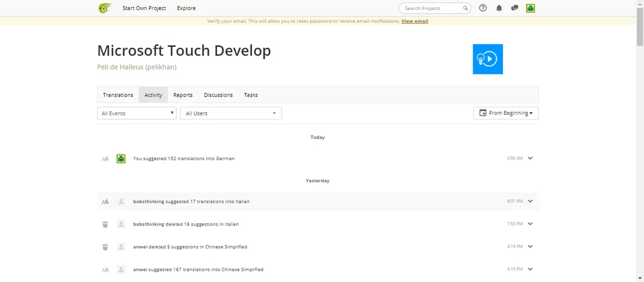Viewport: 644px width, 282px height.
Task: Click the 7:55 PM timestamp
Action: [515, 224]
